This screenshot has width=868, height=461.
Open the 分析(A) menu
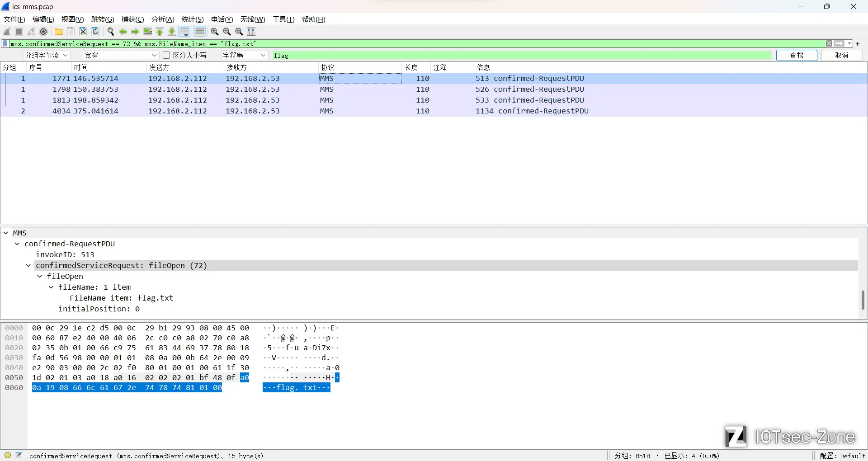[163, 19]
